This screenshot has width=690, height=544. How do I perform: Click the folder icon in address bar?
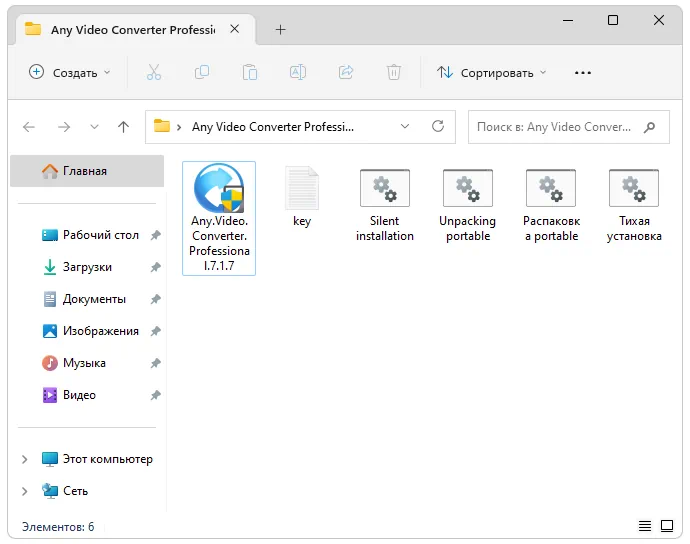tap(161, 126)
